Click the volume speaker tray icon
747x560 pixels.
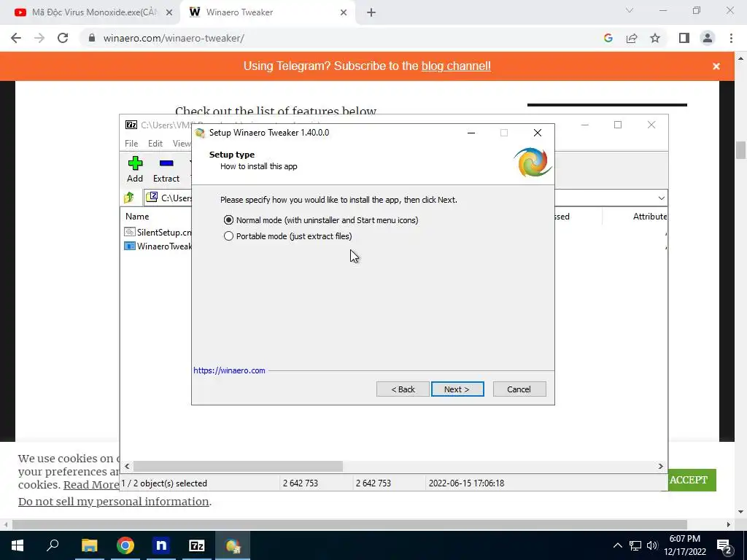pos(652,545)
